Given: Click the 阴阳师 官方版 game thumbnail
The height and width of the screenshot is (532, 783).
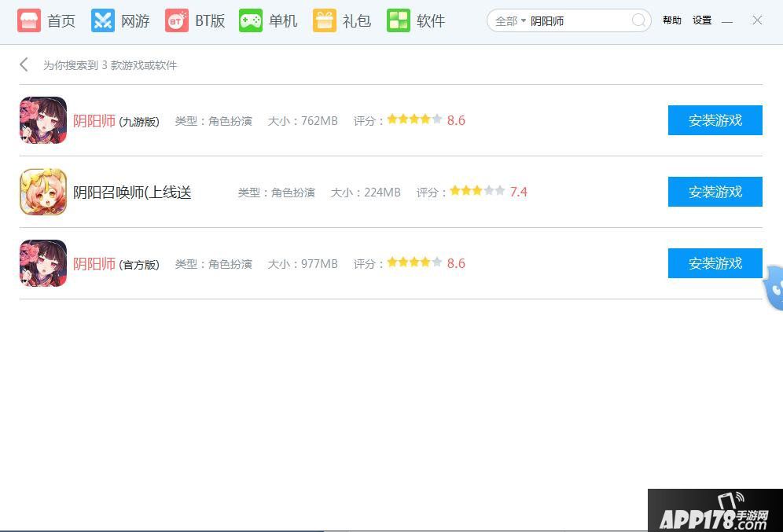Looking at the screenshot, I should tap(43, 263).
